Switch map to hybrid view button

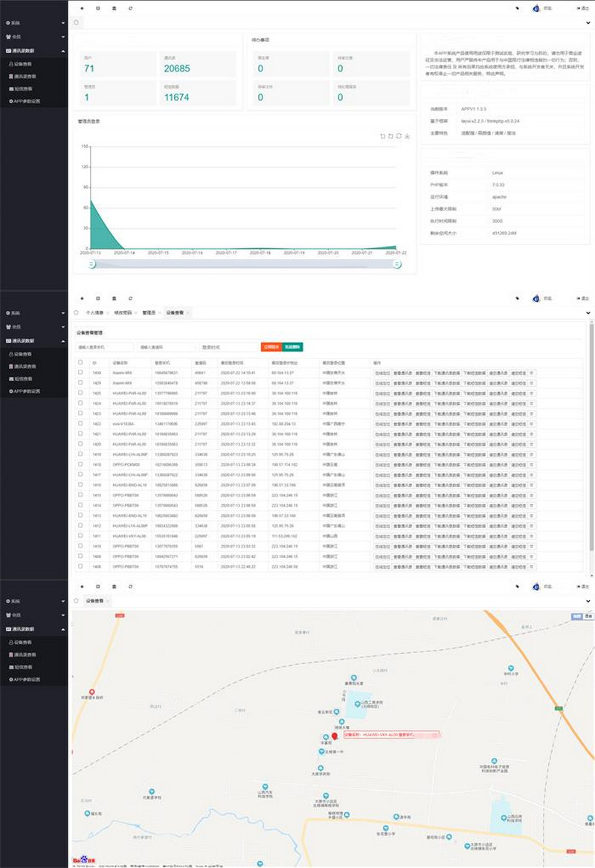coord(588,616)
